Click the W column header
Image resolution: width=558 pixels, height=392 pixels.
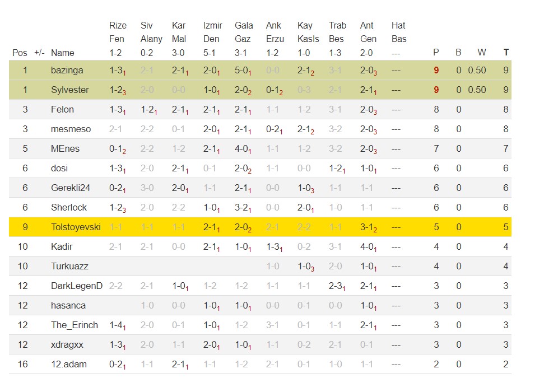tap(481, 53)
